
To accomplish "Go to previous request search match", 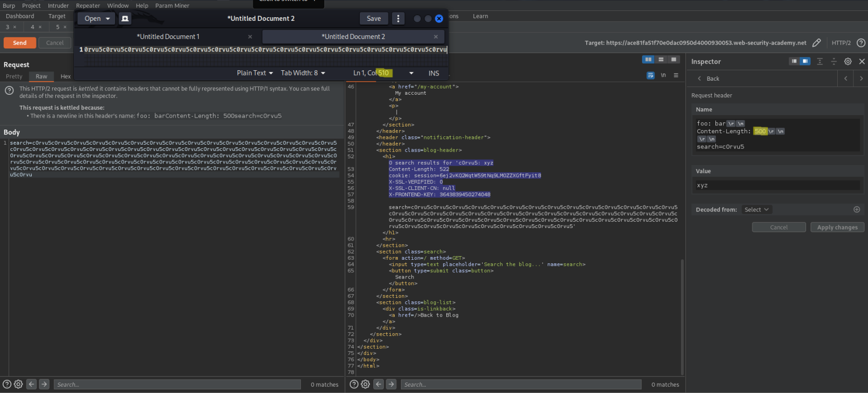I will (32, 384).
